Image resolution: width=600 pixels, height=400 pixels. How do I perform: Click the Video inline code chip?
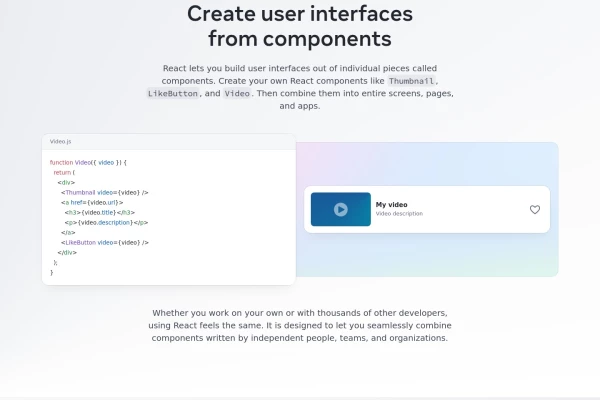[x=237, y=93]
